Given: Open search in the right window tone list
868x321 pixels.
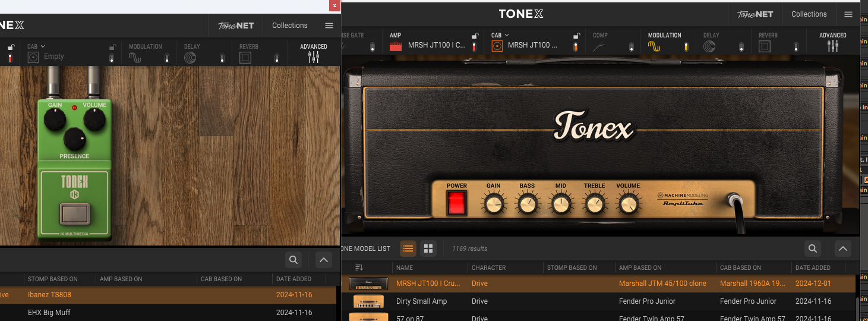Looking at the screenshot, I should click(813, 248).
